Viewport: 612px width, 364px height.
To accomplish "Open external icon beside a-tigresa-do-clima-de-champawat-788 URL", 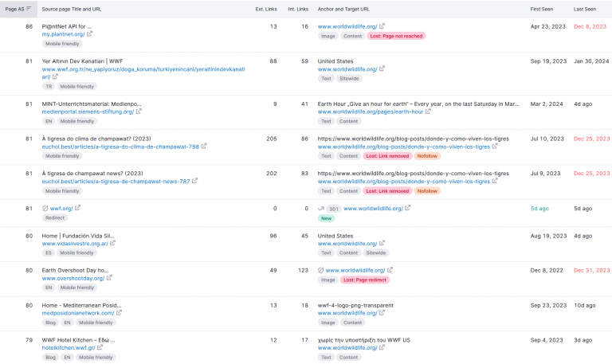I will click(204, 147).
